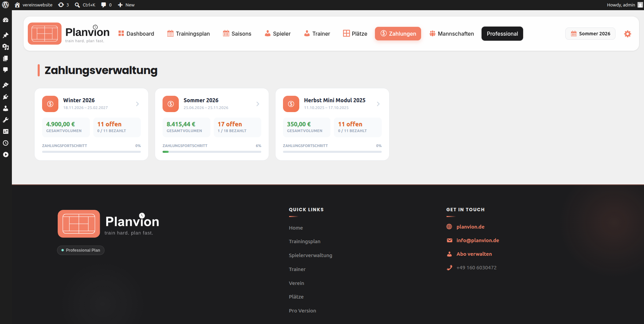
Task: Switch to the Saisons tab
Action: [237, 34]
